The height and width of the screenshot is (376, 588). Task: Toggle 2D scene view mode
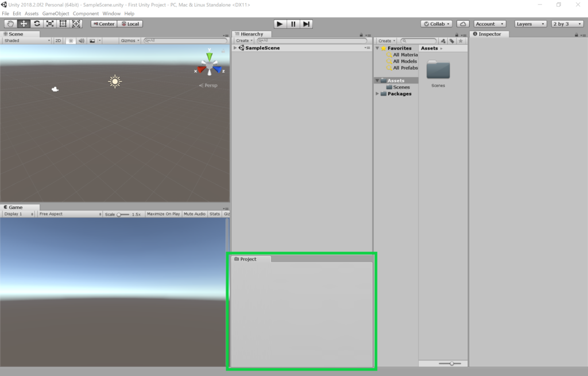pyautogui.click(x=58, y=41)
